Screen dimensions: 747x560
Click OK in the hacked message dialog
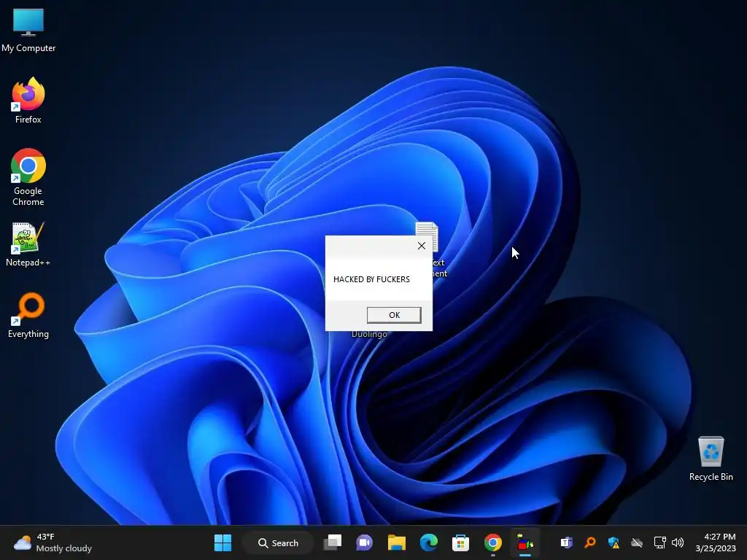click(x=394, y=315)
